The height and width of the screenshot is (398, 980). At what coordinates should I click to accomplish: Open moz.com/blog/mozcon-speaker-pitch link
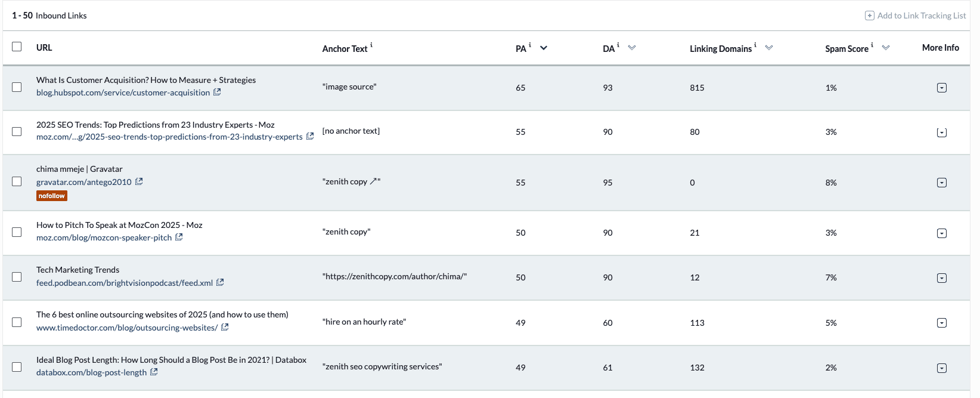(104, 237)
